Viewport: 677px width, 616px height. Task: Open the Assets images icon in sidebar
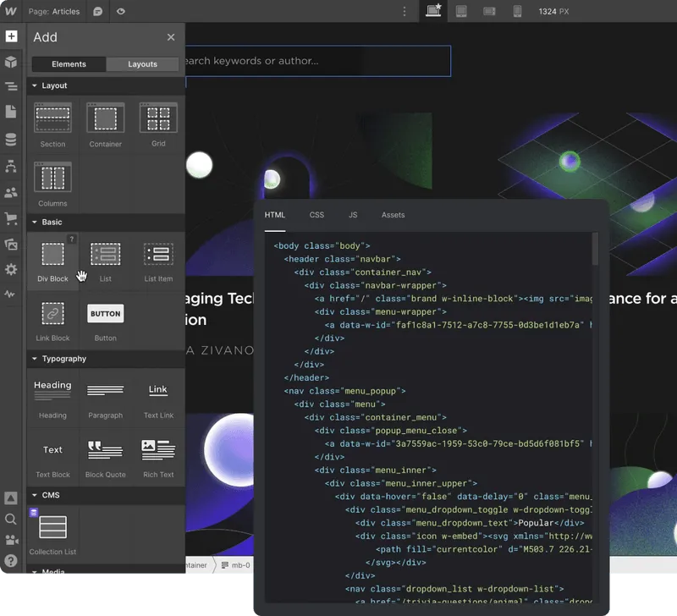(11, 245)
